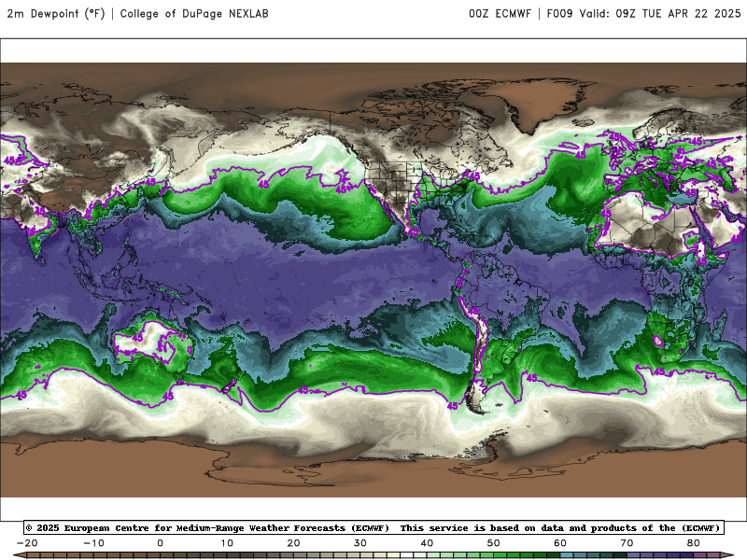
Task: Click the -10 colorbar label
Action: (94, 543)
